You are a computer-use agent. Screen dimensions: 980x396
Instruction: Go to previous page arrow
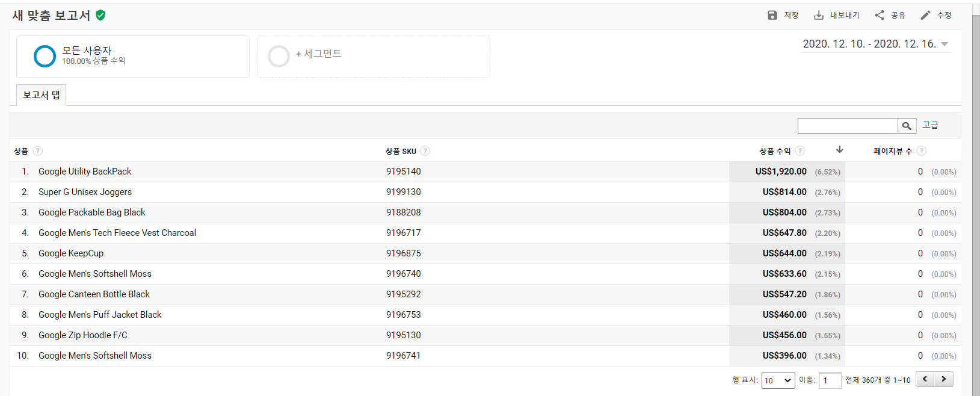point(925,379)
